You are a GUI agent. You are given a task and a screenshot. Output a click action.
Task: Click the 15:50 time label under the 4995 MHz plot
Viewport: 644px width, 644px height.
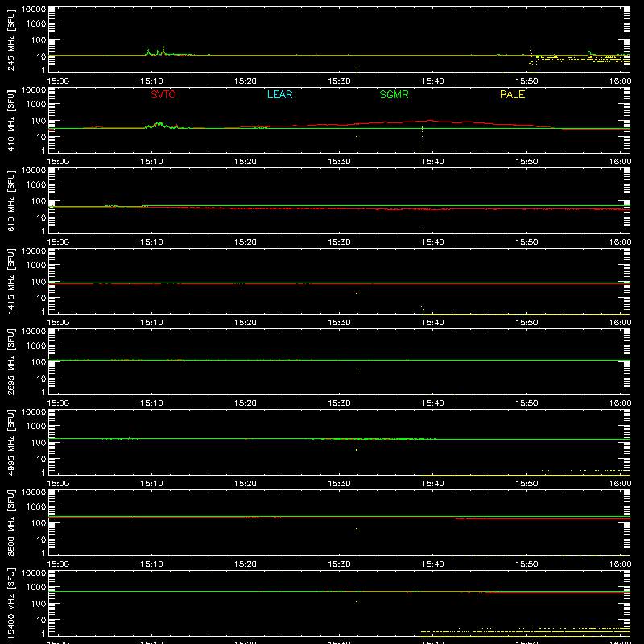[x=526, y=484]
